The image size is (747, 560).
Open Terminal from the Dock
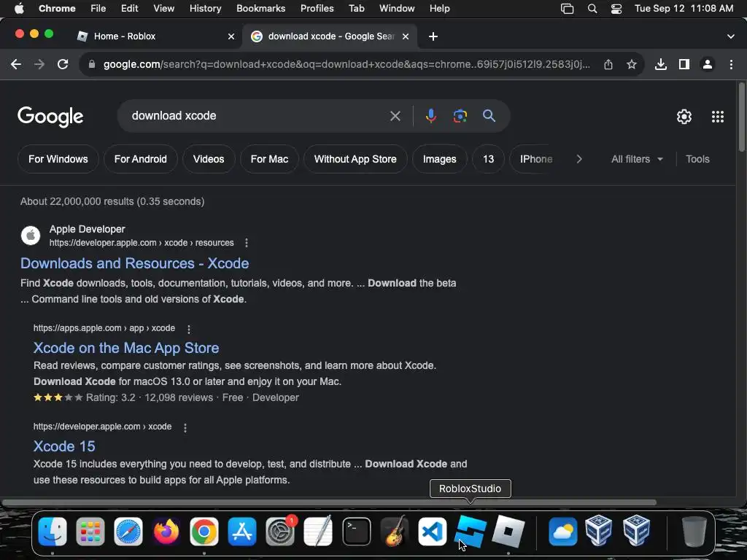pyautogui.click(x=356, y=531)
